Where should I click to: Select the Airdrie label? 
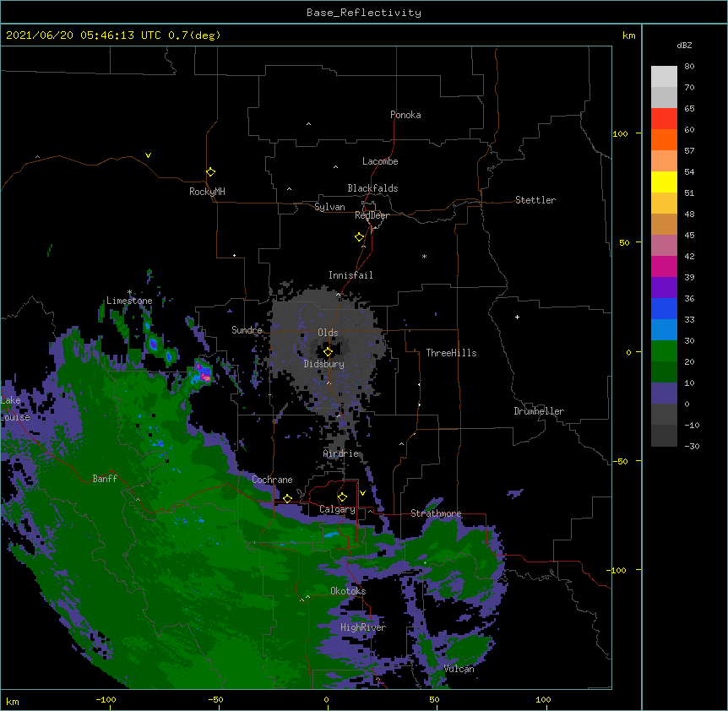click(341, 453)
